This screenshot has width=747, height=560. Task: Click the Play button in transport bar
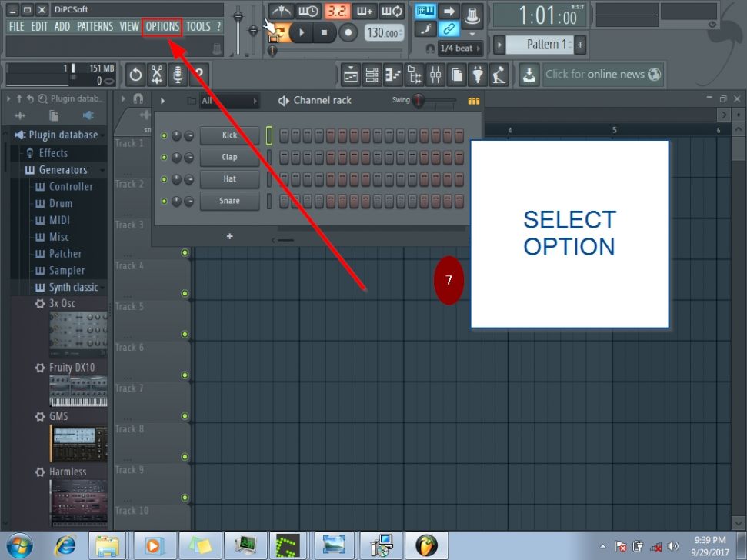point(302,32)
